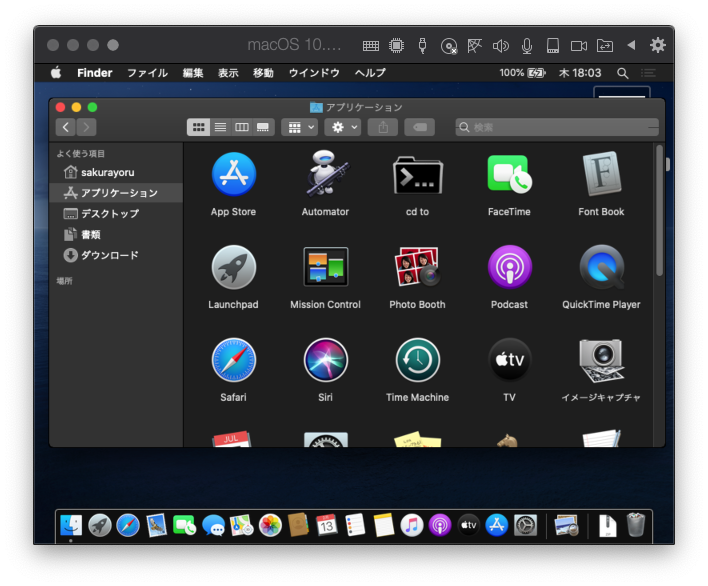Open the Photo Booth icon
Image resolution: width=708 pixels, height=586 pixels.
pos(417,266)
